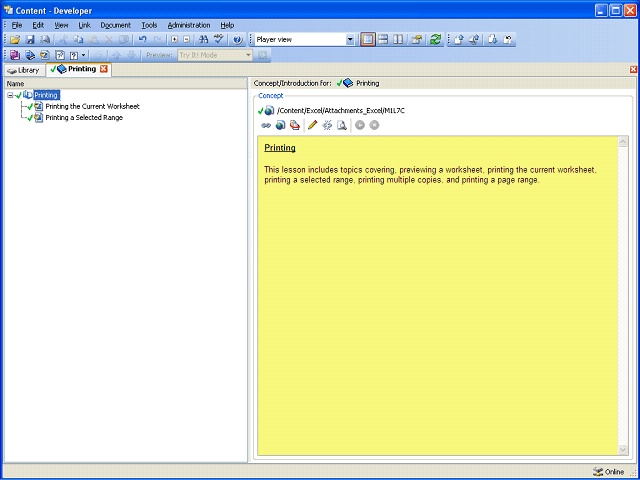Click the Online status indicator

pos(609,472)
